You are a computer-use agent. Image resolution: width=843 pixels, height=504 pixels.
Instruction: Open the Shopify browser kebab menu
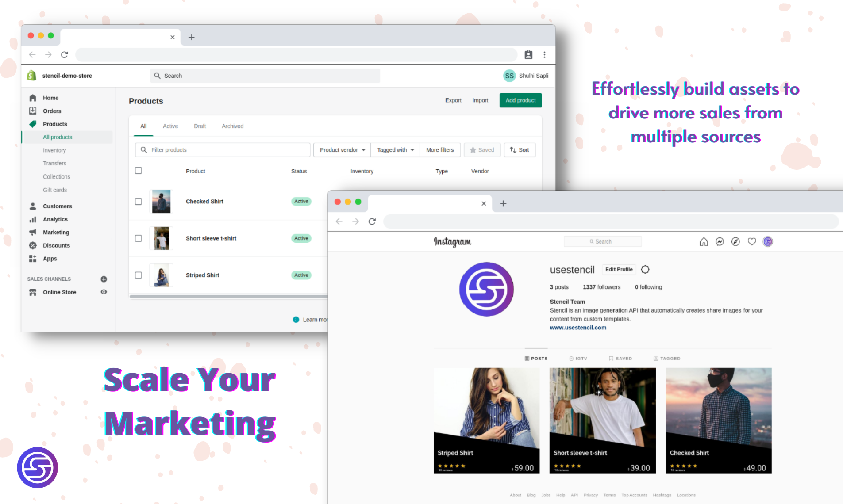(x=544, y=55)
